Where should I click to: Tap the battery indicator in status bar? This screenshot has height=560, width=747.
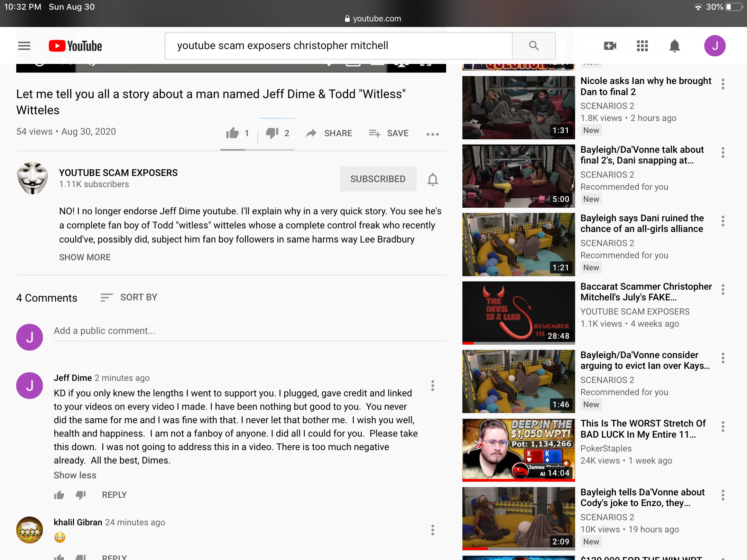(x=734, y=7)
